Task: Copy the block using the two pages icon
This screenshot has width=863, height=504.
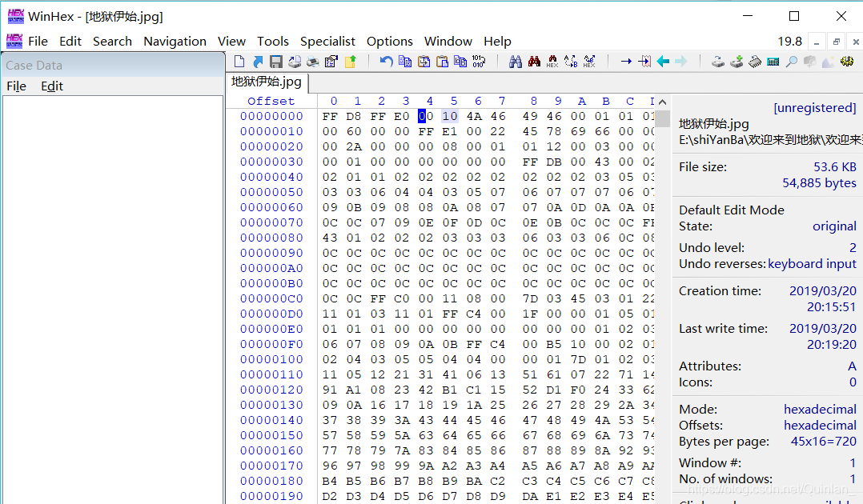Action: click(x=405, y=62)
